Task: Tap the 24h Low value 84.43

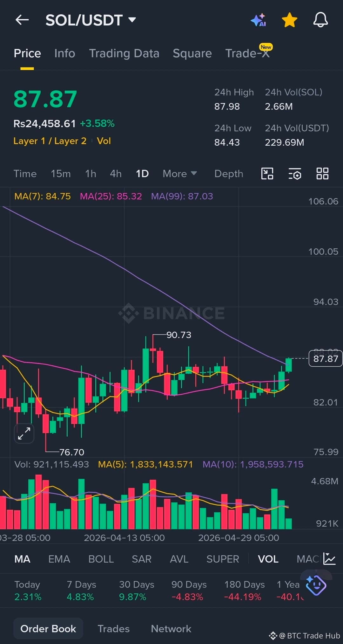Action: pyautogui.click(x=227, y=142)
